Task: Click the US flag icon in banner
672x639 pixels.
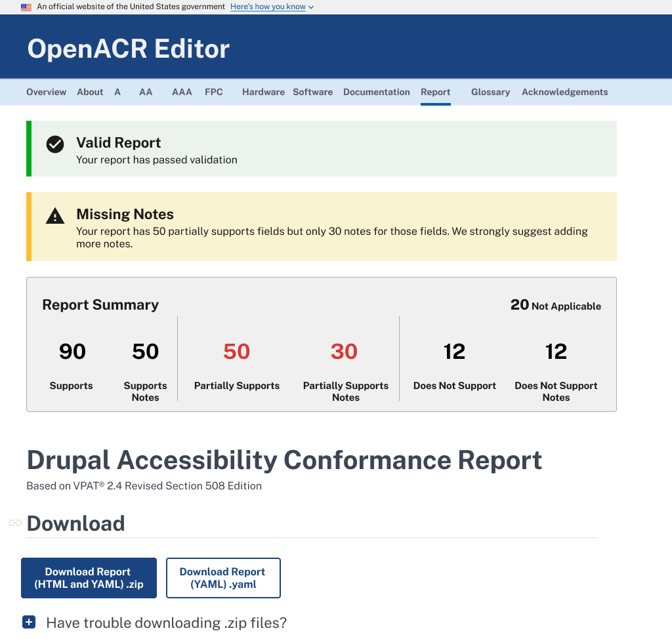Action: [x=26, y=7]
